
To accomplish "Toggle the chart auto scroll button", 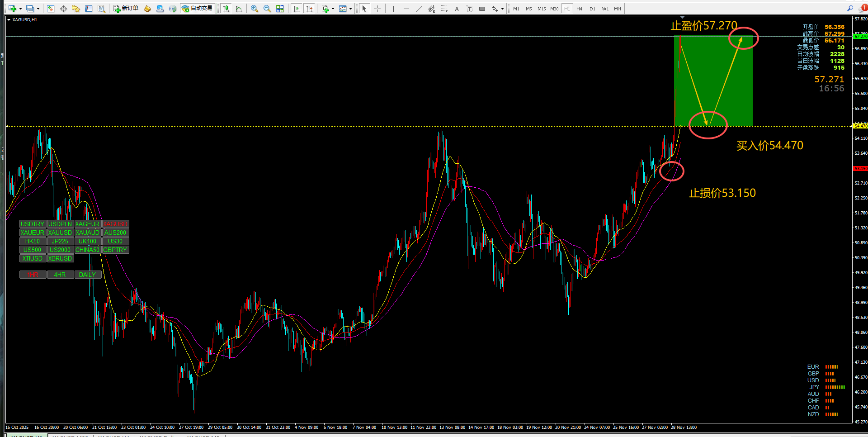I will coord(297,9).
